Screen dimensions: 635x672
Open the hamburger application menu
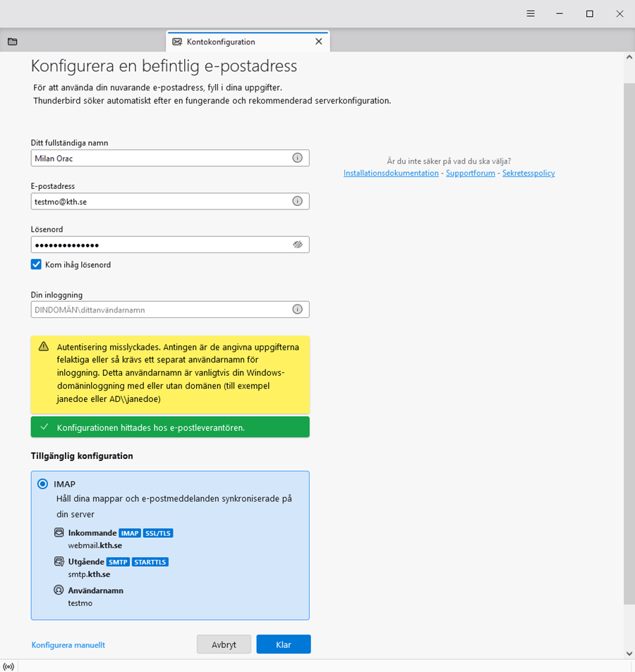(531, 13)
